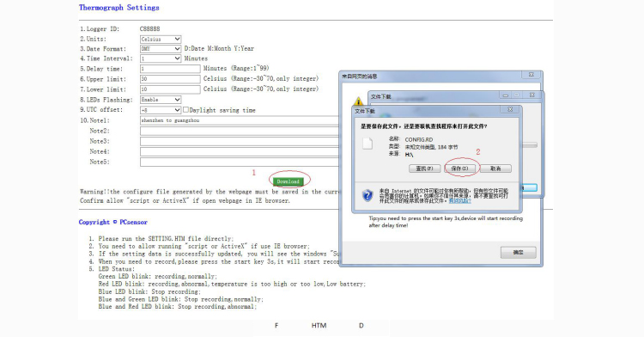644x337 pixels.
Task: Click the blank file icon beside CONFIG.RD
Action: (368, 143)
